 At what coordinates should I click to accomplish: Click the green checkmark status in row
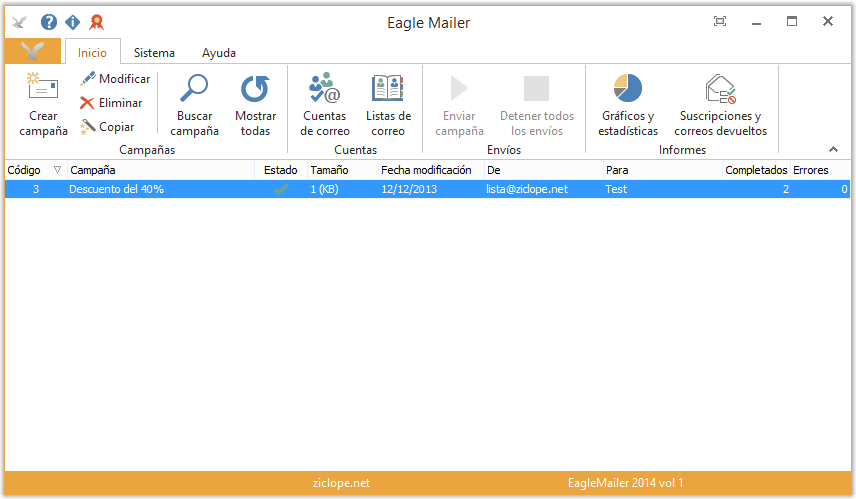281,189
